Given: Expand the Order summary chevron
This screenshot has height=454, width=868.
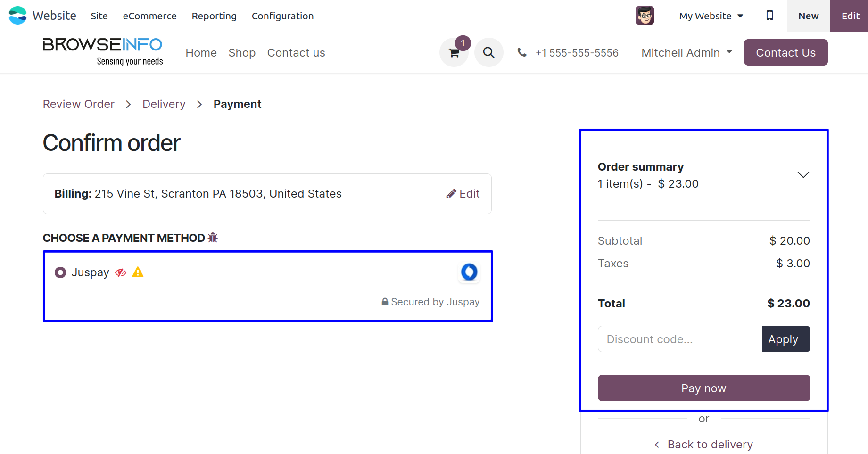Looking at the screenshot, I should pyautogui.click(x=803, y=175).
